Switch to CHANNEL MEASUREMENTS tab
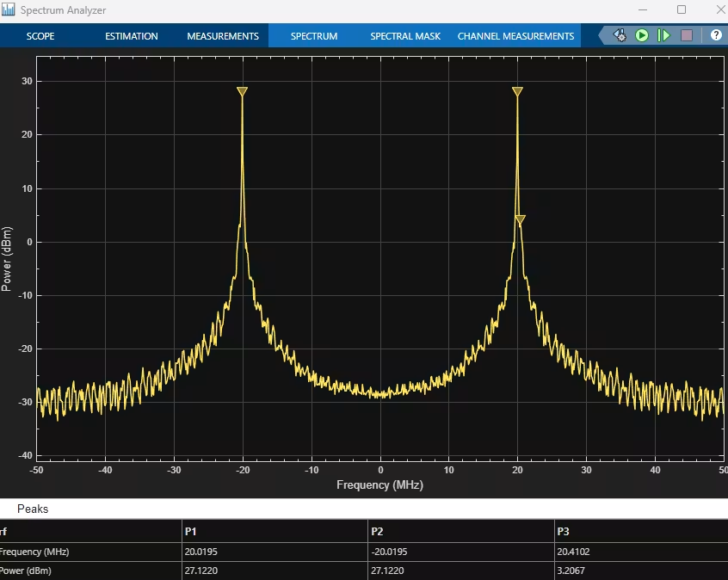This screenshot has height=580, width=728. click(x=515, y=36)
